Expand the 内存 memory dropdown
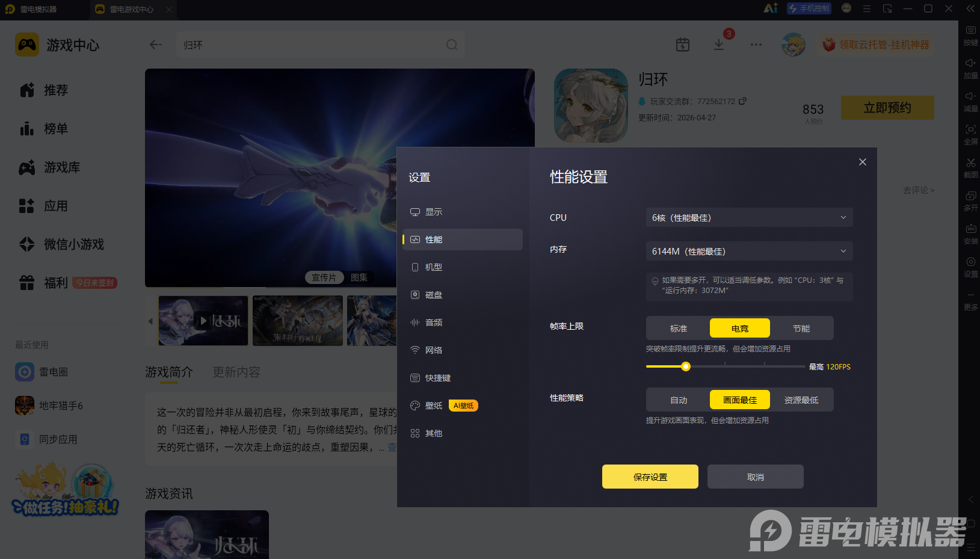The width and height of the screenshot is (980, 559). pos(749,251)
